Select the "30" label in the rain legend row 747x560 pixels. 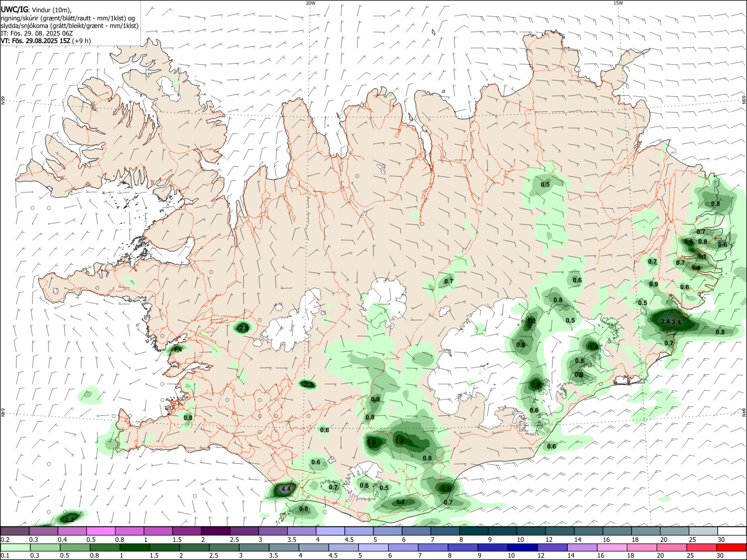click(x=721, y=556)
